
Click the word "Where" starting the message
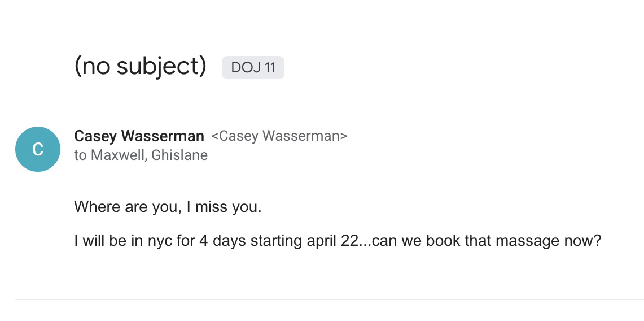(x=97, y=207)
